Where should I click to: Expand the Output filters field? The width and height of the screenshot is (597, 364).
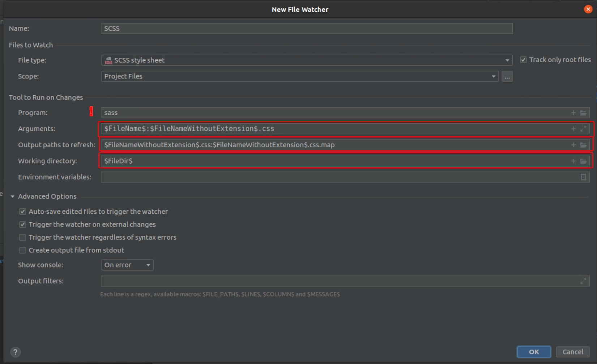583,281
